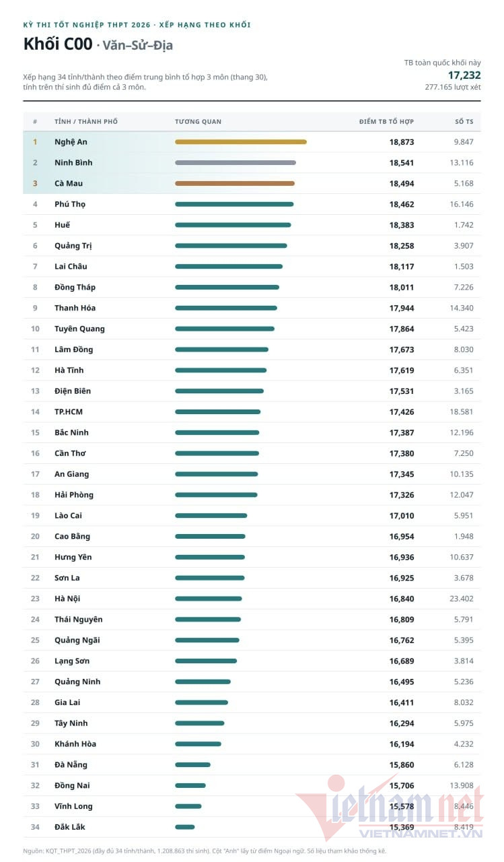The height and width of the screenshot is (862, 504).
Task: Click the gold bar for Nghệ An
Action: pos(241,142)
